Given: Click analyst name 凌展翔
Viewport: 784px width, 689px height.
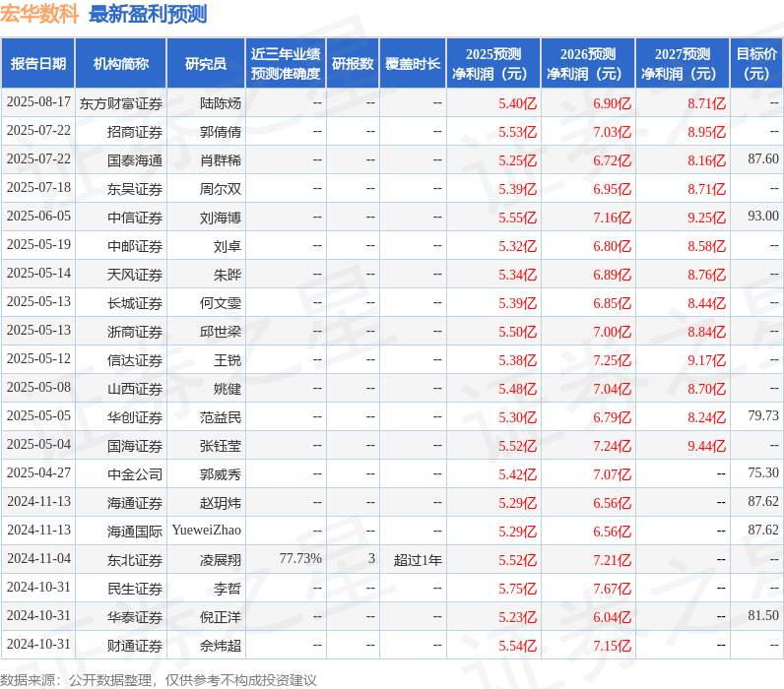Looking at the screenshot, I should tap(221, 559).
